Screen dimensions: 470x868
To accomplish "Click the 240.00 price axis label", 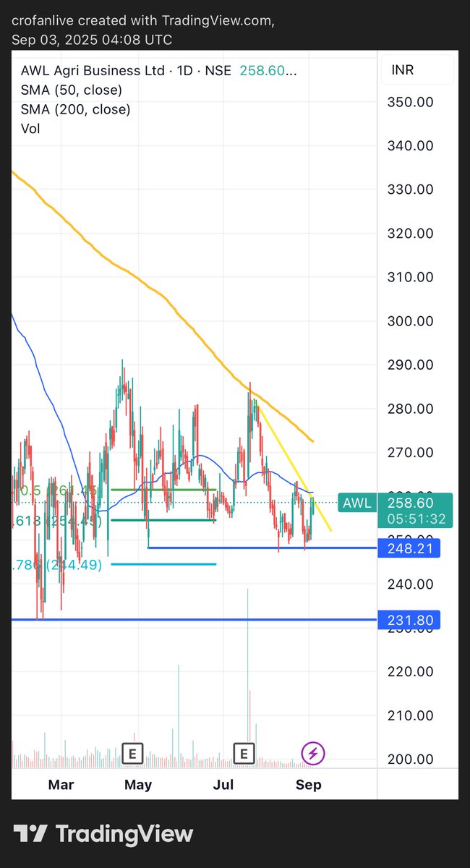I will click(411, 584).
